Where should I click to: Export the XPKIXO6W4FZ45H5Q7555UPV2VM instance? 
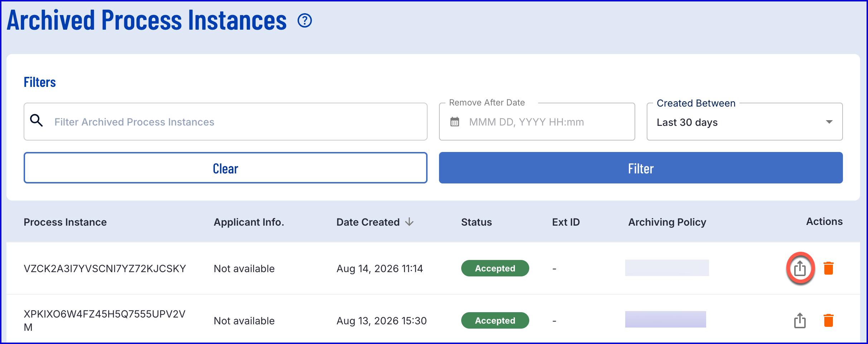800,320
